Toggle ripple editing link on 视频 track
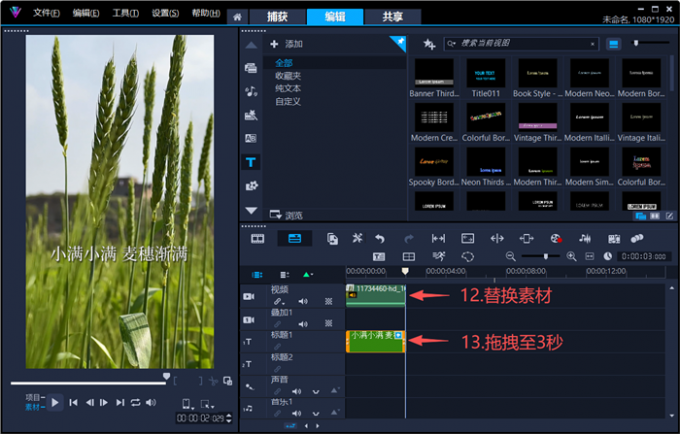 click(278, 301)
